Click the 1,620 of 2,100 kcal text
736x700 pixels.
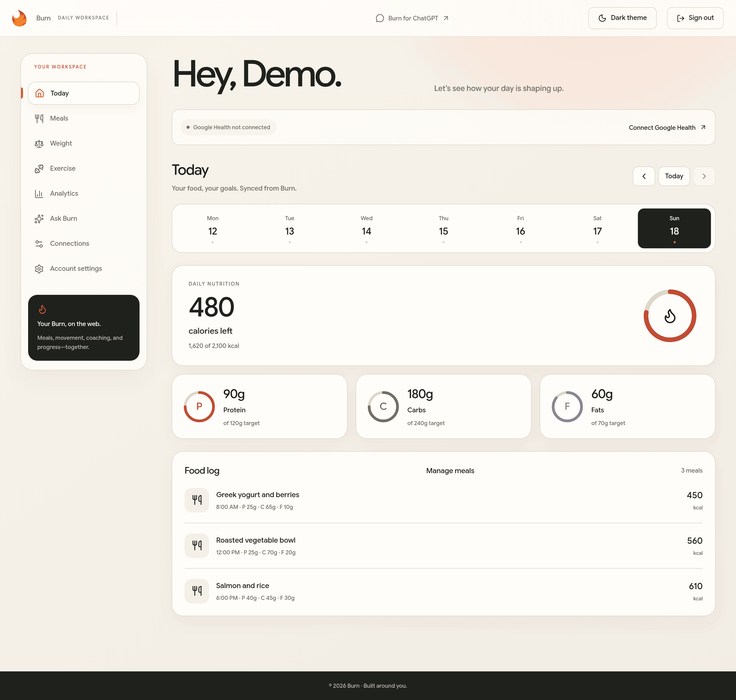click(x=214, y=346)
